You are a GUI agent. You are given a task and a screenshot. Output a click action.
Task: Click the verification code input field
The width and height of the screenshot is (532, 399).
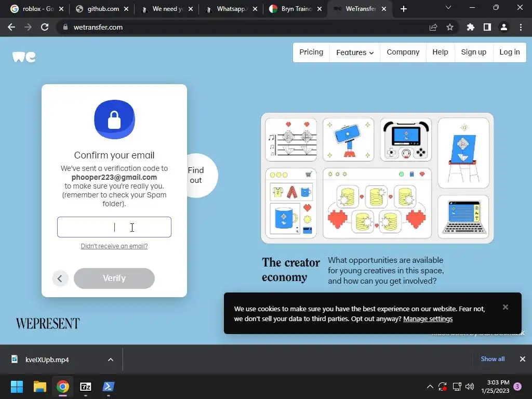tap(114, 227)
